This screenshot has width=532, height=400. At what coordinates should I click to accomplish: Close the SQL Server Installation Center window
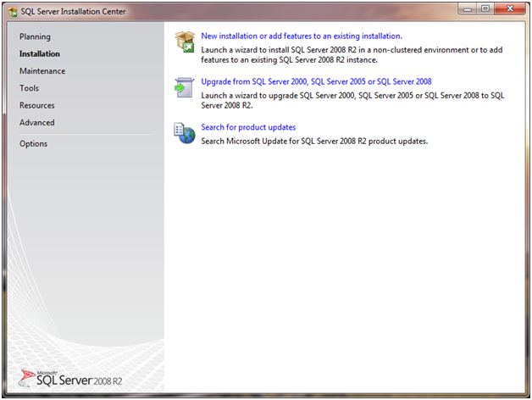coord(510,8)
